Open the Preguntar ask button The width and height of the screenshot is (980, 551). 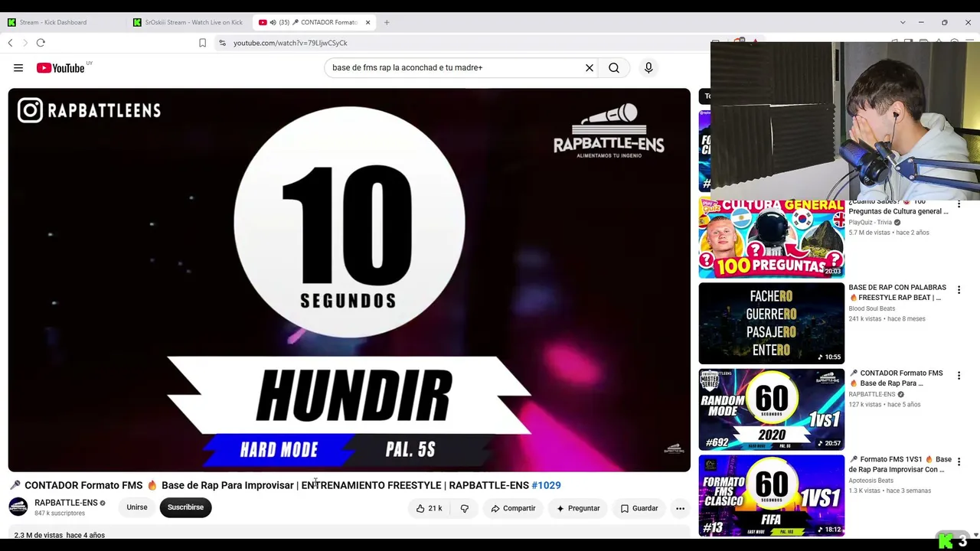[x=578, y=508]
